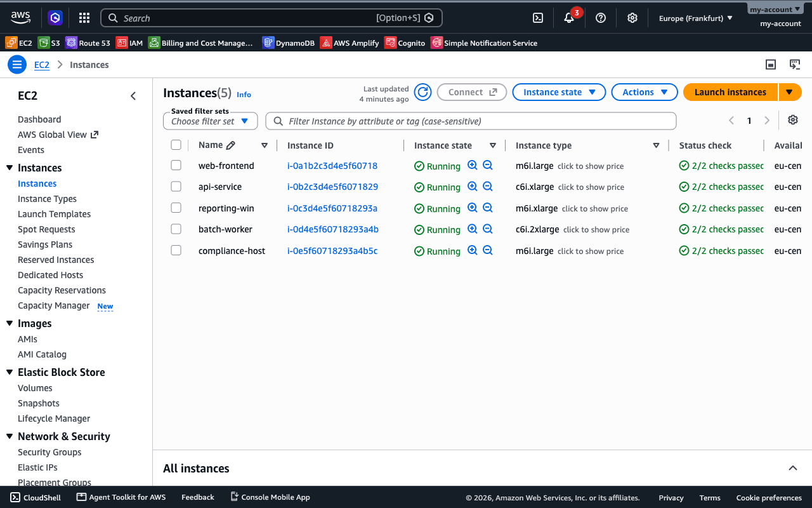Image resolution: width=812 pixels, height=508 pixels.
Task: Focus the console Search field
Action: 272,18
